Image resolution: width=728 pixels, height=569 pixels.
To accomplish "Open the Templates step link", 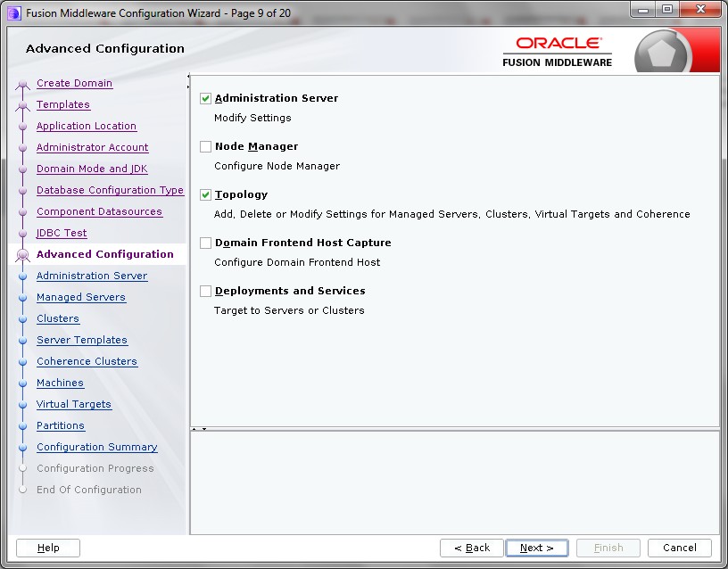I will [x=63, y=104].
